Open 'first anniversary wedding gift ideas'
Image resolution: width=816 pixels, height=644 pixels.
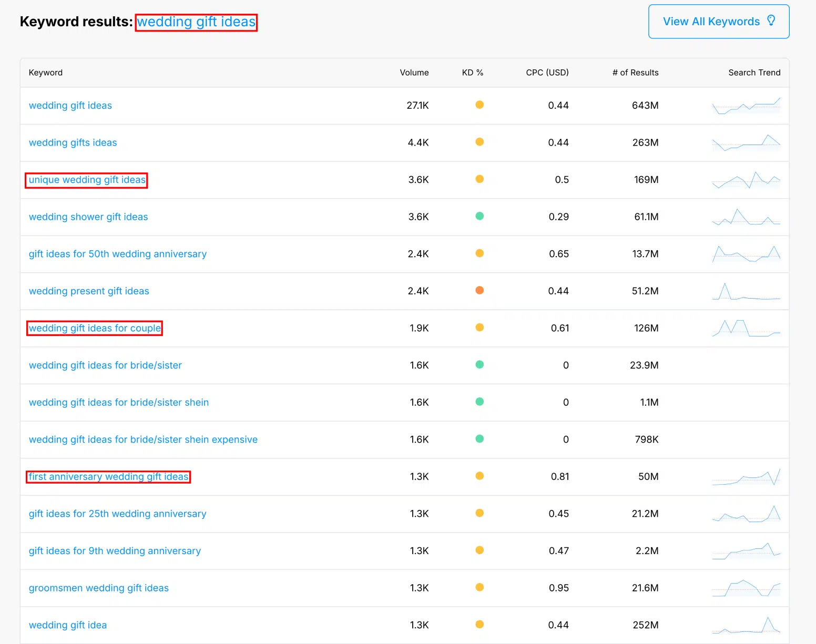click(x=108, y=477)
